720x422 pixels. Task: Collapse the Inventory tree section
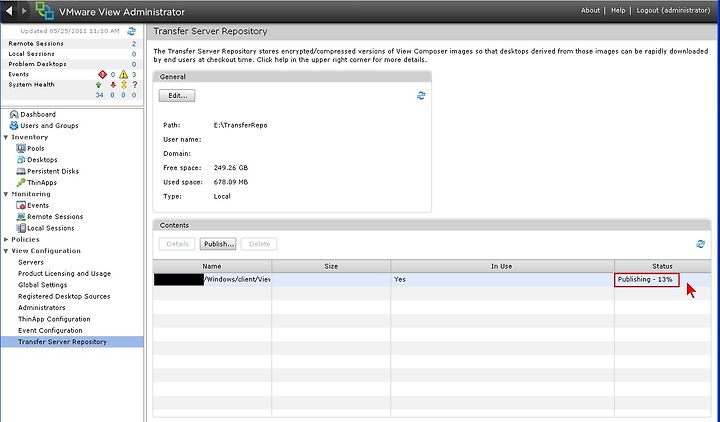pyautogui.click(x=6, y=137)
